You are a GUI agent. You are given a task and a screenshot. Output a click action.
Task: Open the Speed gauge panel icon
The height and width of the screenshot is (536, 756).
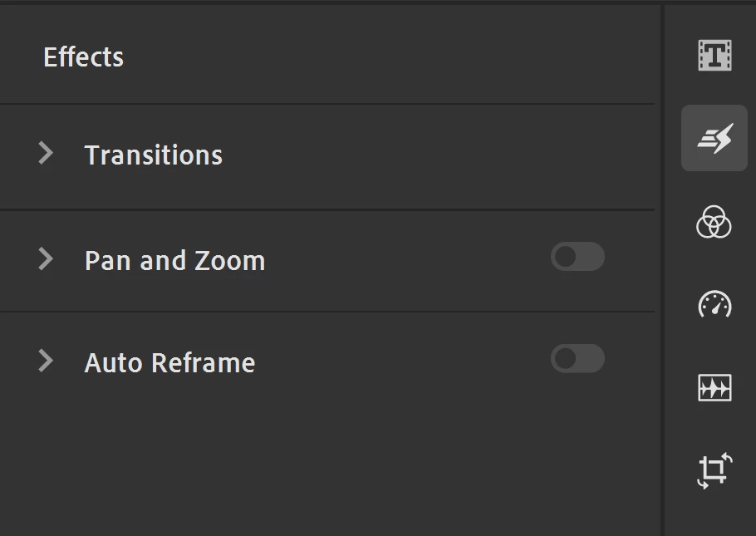(x=714, y=304)
